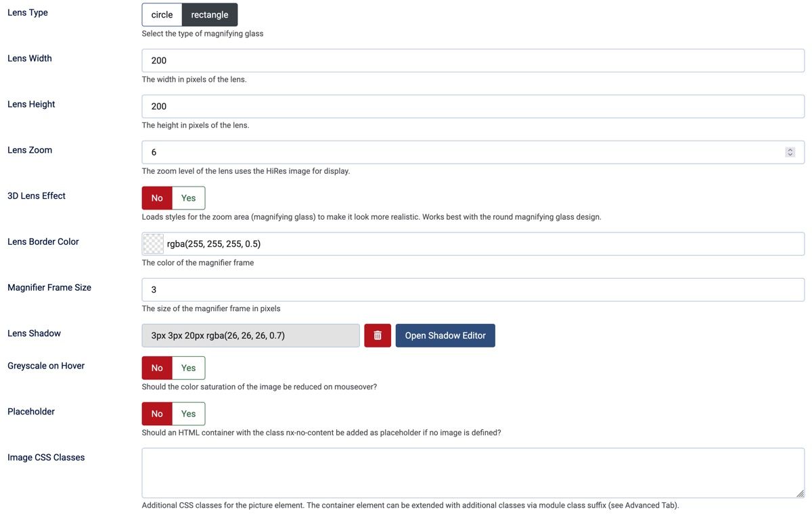Focus the Image CSS Classes textarea
Image resolution: width=812 pixels, height=528 pixels.
[x=472, y=473]
